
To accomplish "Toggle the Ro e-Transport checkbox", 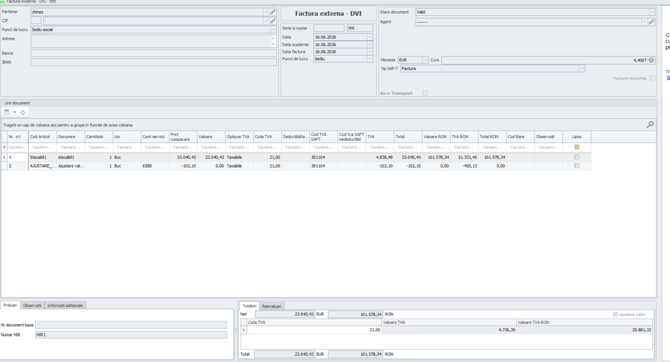I will tap(425, 93).
